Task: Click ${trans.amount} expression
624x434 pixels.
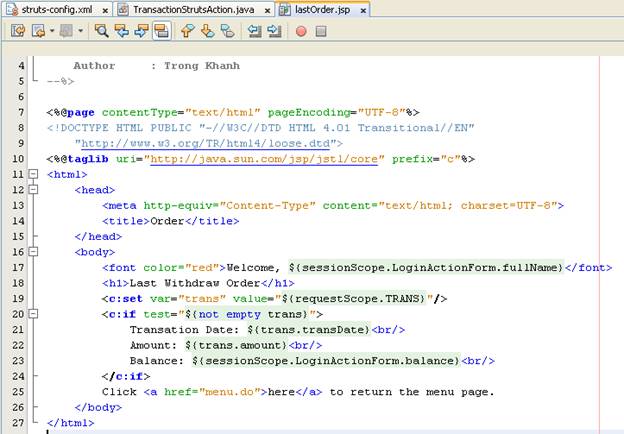Action: [236, 345]
